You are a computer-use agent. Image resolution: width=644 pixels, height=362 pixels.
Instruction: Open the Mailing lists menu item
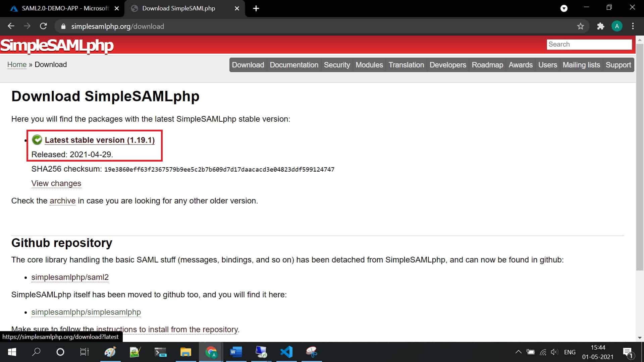(x=581, y=65)
